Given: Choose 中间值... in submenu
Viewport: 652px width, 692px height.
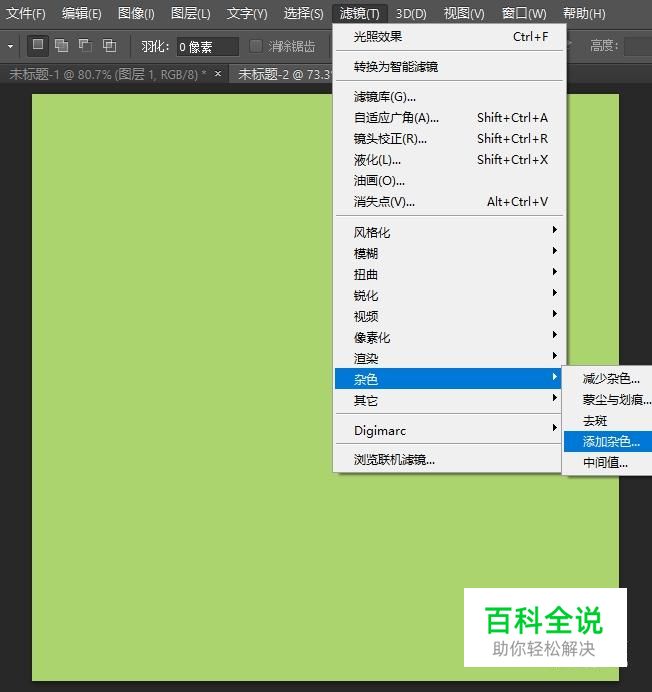Looking at the screenshot, I should [608, 463].
